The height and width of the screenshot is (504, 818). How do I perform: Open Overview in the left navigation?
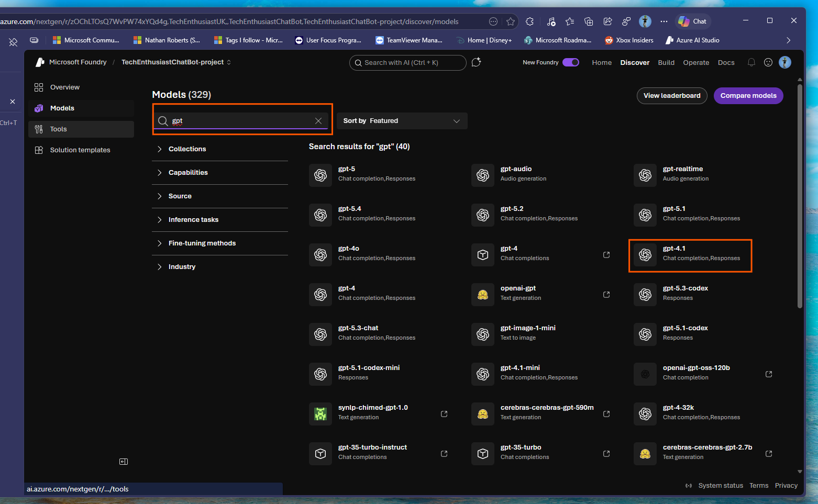tap(81, 87)
